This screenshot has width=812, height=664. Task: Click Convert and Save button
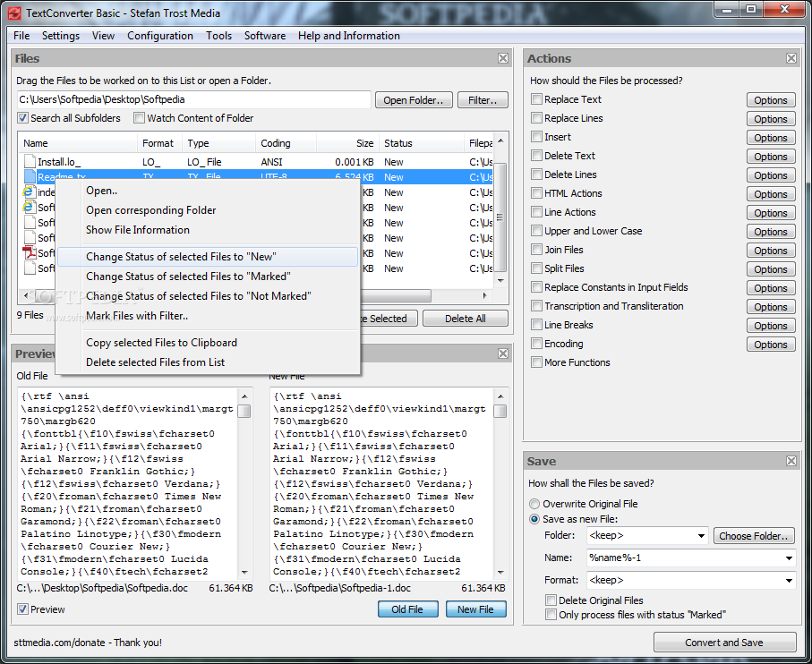point(724,643)
